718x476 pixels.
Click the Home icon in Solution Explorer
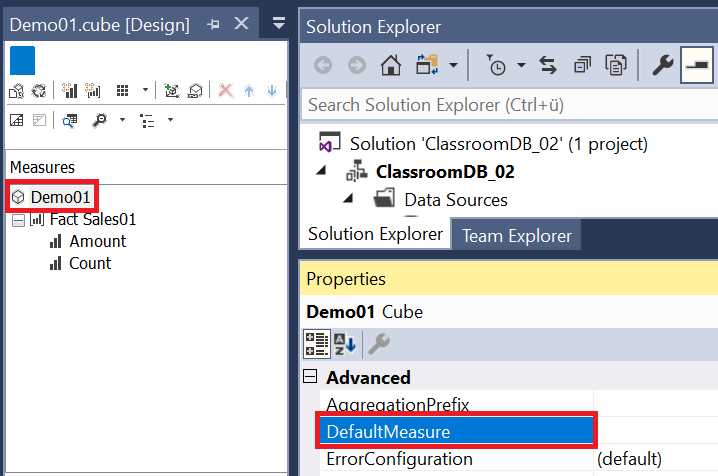tap(392, 66)
